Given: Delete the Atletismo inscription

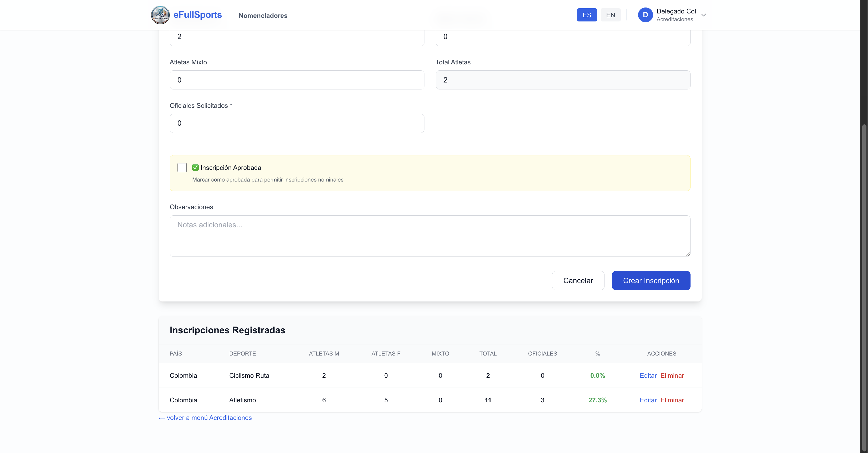Looking at the screenshot, I should 672,400.
